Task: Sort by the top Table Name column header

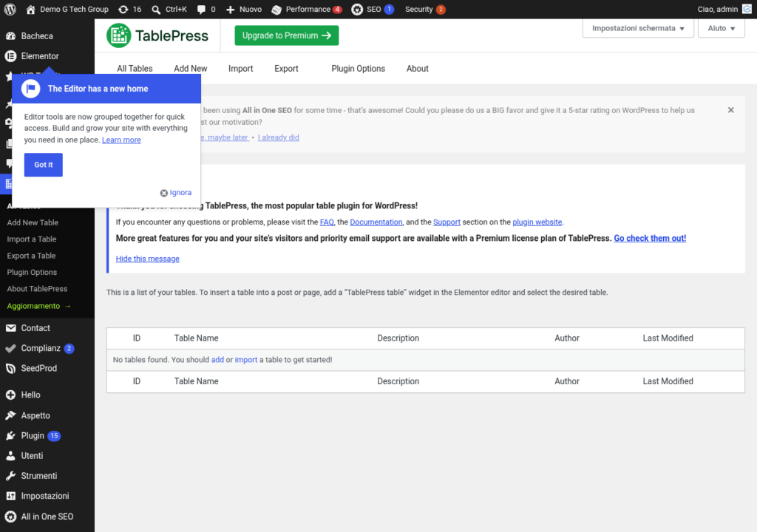Action: (197, 338)
